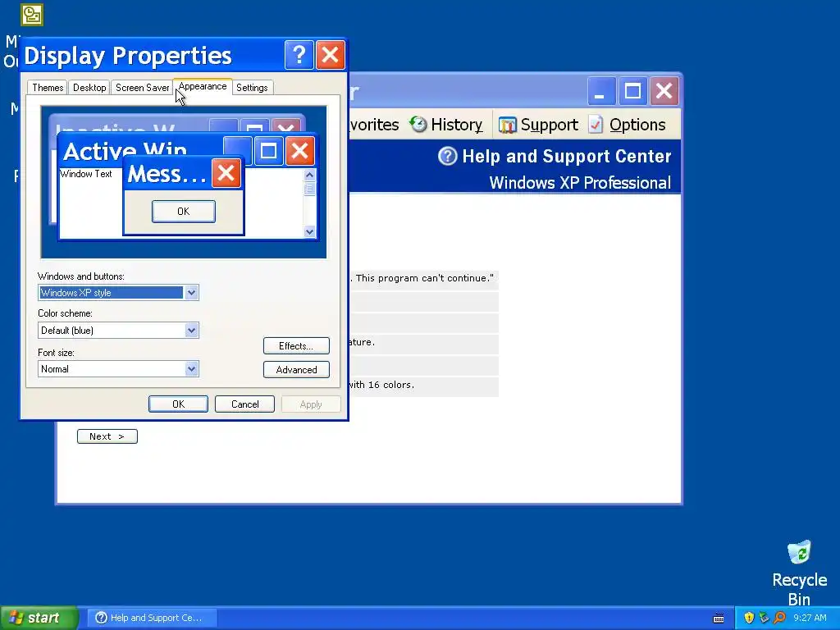Click the security shield tray icon

(749, 618)
